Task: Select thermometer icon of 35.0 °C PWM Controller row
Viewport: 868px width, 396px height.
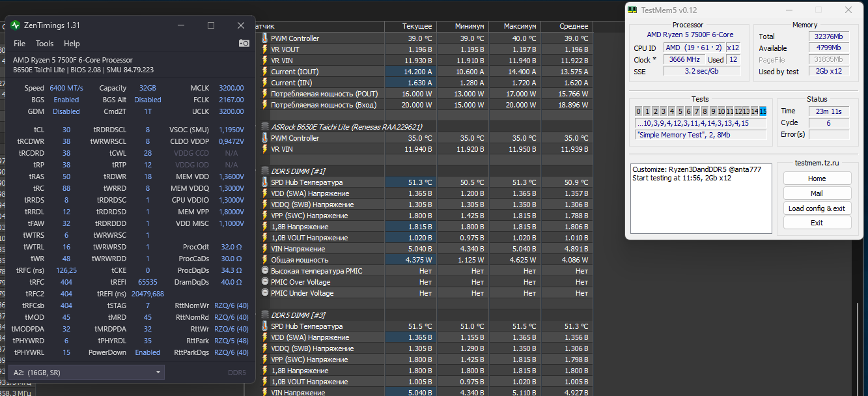Action: [x=264, y=138]
